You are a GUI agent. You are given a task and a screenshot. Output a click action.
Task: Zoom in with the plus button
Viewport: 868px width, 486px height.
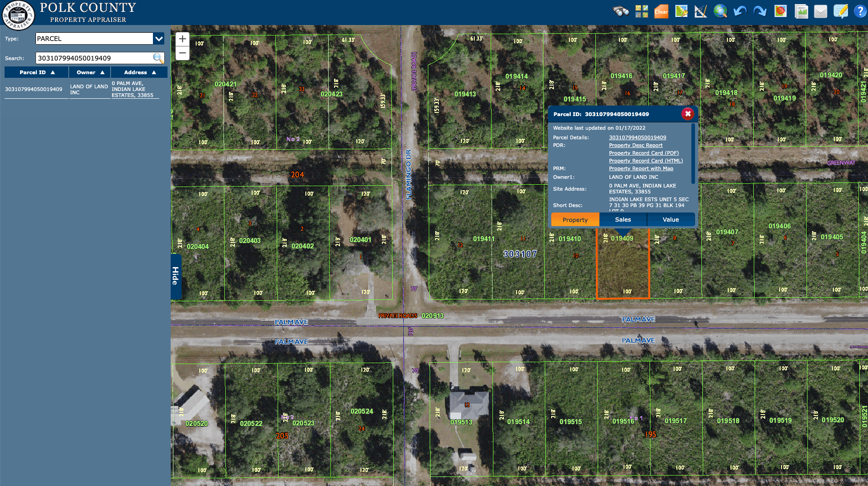[x=183, y=39]
